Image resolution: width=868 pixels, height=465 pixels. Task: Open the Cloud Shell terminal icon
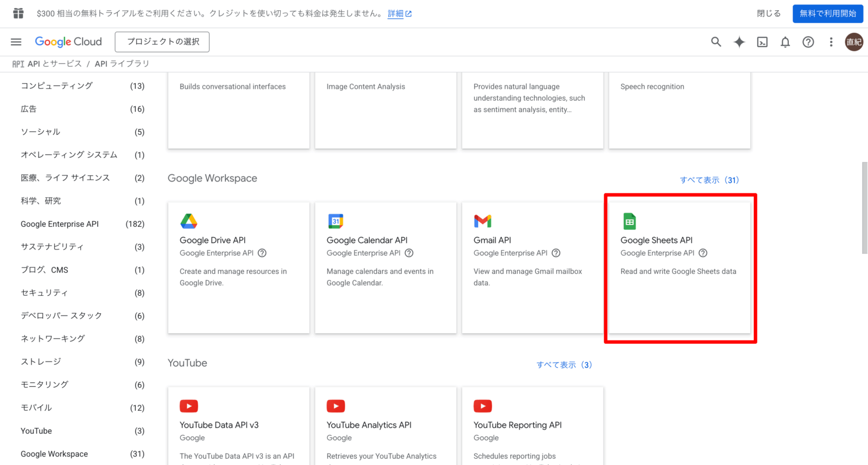point(762,41)
